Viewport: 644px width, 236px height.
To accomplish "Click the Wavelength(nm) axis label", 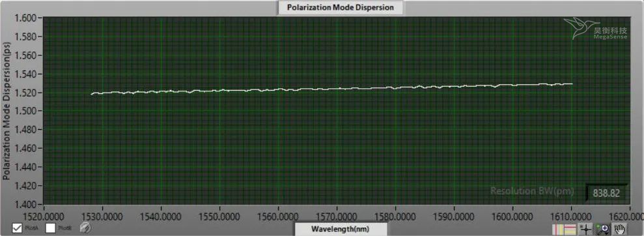I will pos(341,229).
